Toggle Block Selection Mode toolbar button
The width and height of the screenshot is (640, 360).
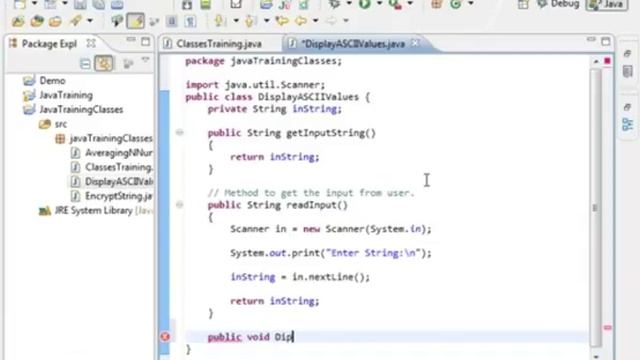click(x=171, y=21)
